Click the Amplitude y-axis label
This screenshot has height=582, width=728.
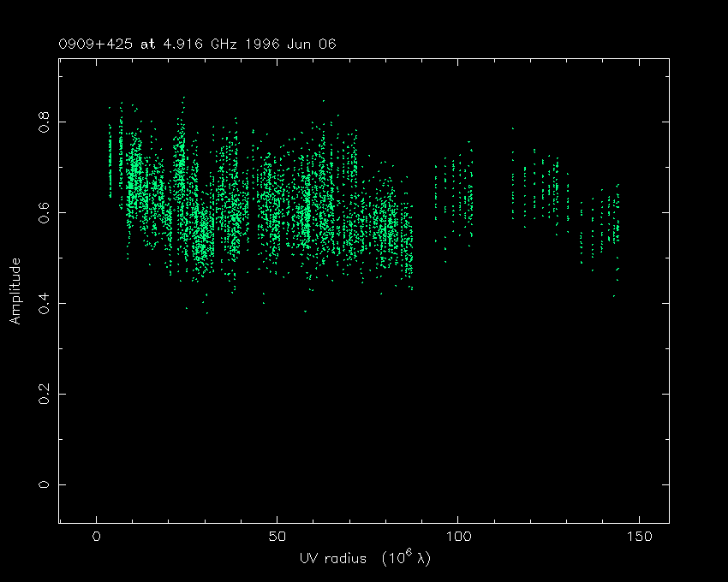(15, 291)
